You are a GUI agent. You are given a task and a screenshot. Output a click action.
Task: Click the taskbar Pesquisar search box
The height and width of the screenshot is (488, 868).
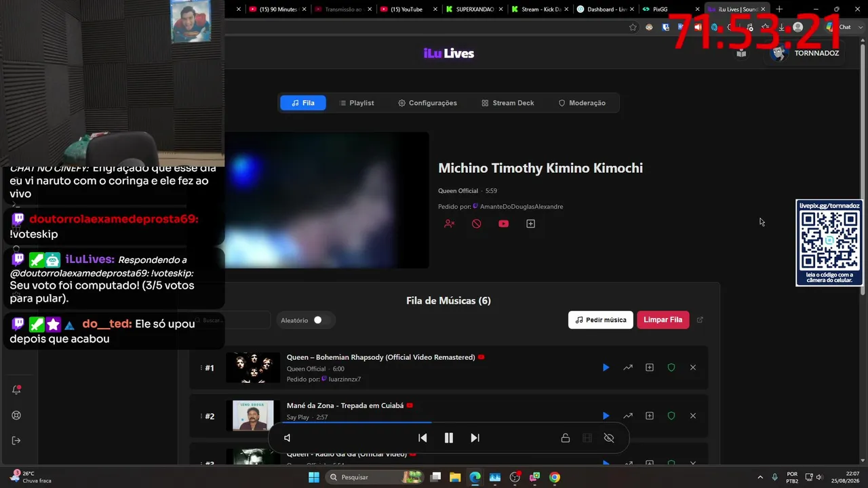click(x=374, y=477)
